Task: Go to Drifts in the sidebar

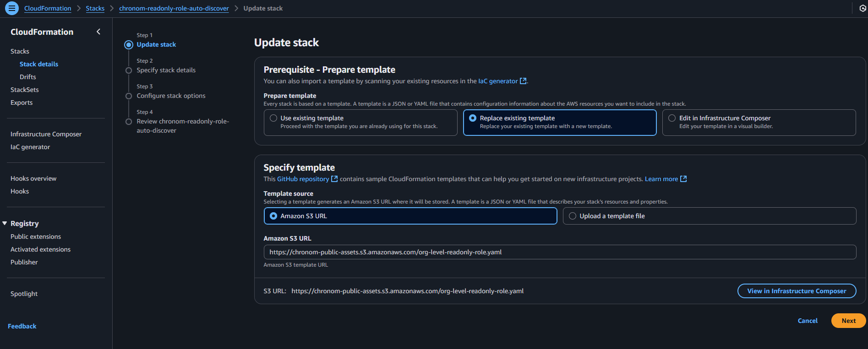Action: coord(27,77)
